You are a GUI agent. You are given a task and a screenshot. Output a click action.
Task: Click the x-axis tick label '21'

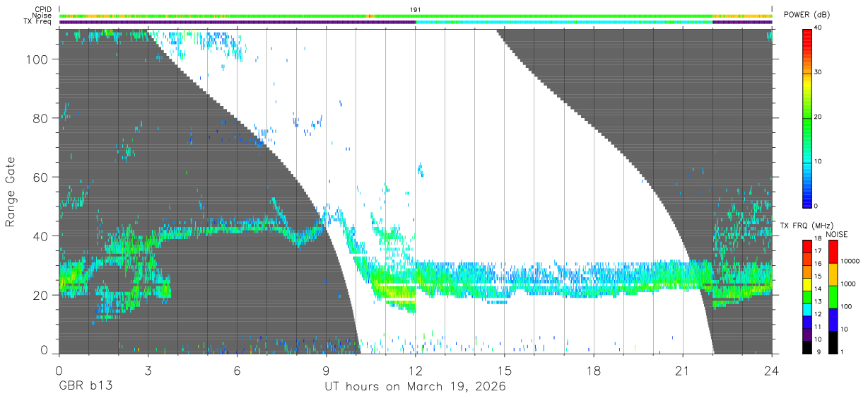683,370
